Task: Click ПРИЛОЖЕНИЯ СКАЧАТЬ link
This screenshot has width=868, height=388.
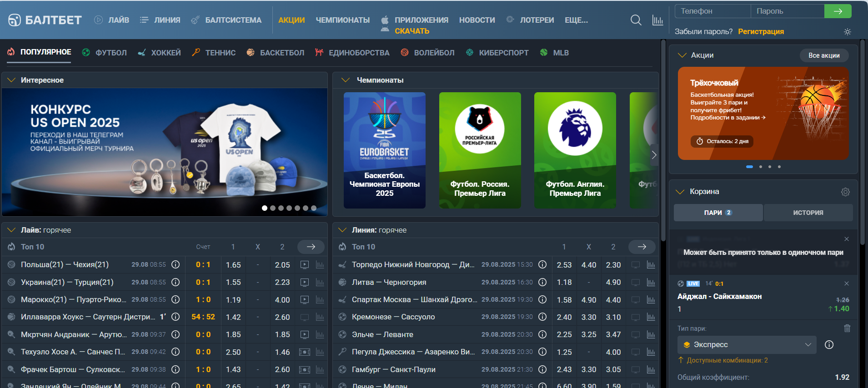Action: point(414,25)
